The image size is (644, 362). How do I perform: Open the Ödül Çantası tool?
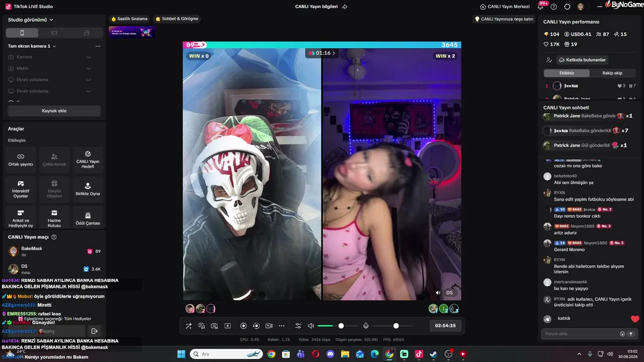[x=88, y=218]
